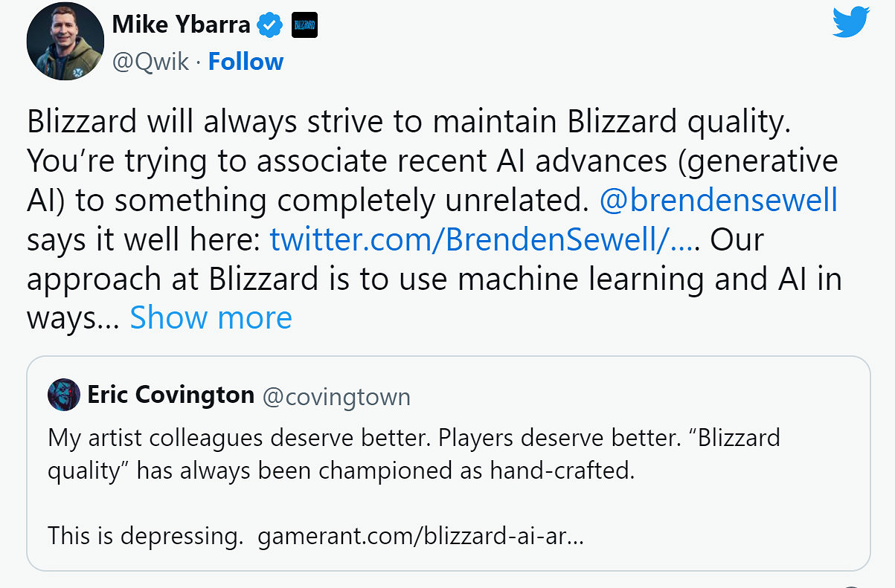The height and width of the screenshot is (588, 895).
Task: Open the @covingtown handle
Action: tap(336, 396)
